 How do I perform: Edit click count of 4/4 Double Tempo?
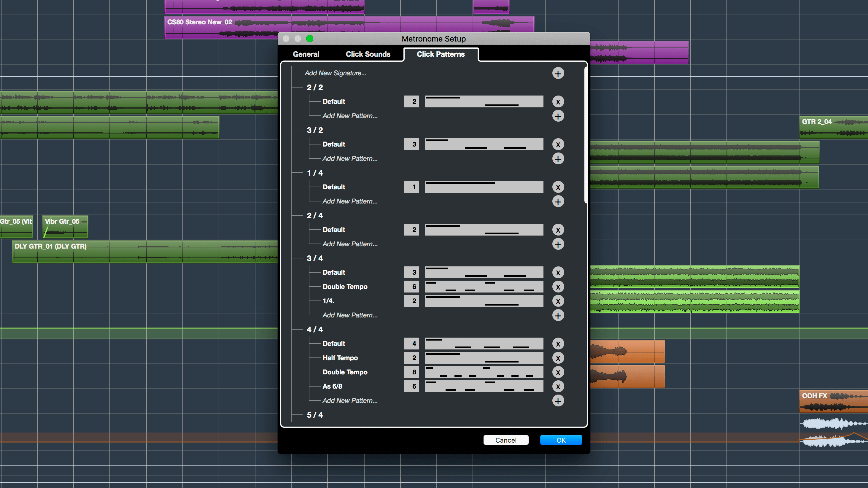(411, 372)
